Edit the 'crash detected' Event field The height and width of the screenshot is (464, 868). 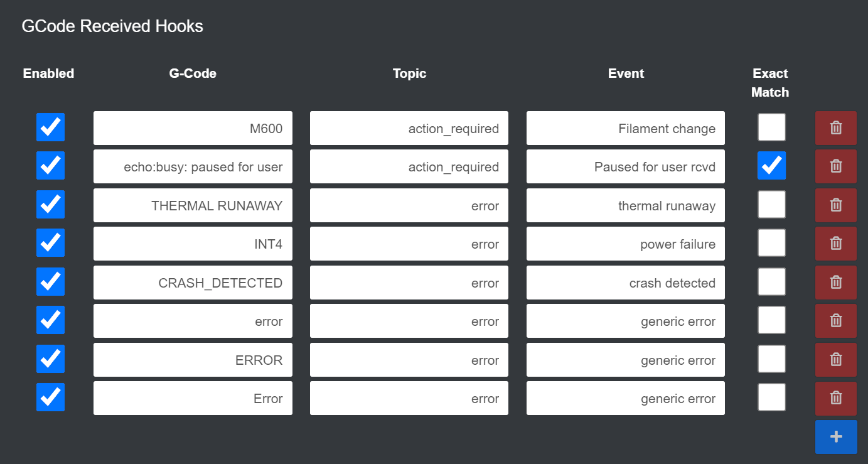tap(626, 283)
